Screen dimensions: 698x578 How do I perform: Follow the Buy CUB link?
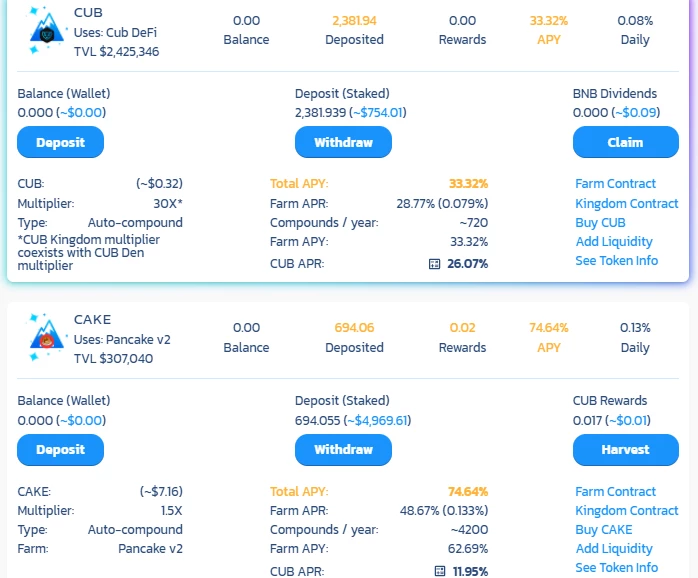pyautogui.click(x=600, y=222)
